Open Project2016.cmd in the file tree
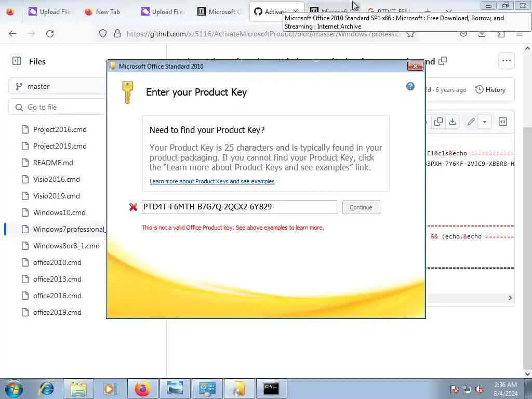The image size is (532, 399). point(60,129)
